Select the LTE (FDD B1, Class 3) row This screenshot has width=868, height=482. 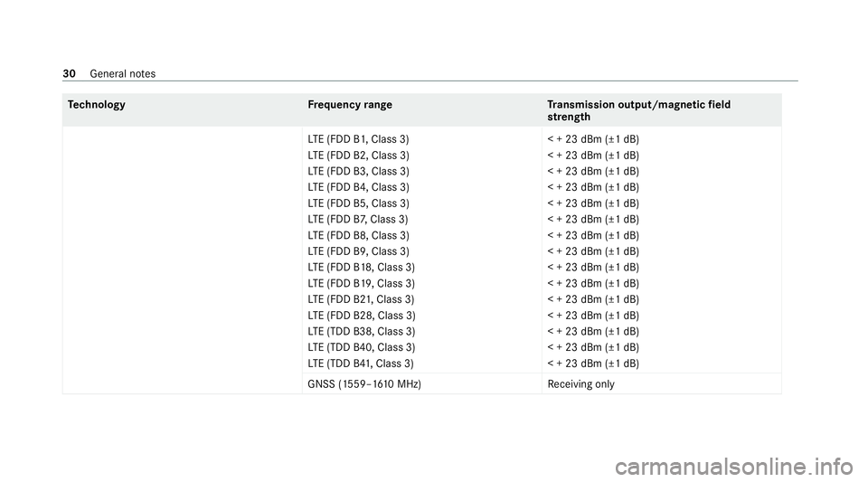pos(358,139)
